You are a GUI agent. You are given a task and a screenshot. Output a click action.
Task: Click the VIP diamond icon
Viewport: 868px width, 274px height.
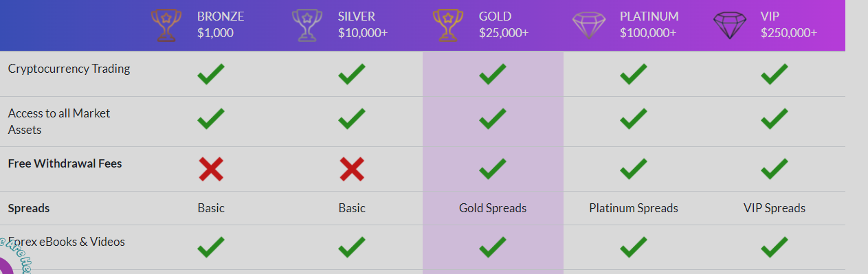click(731, 25)
